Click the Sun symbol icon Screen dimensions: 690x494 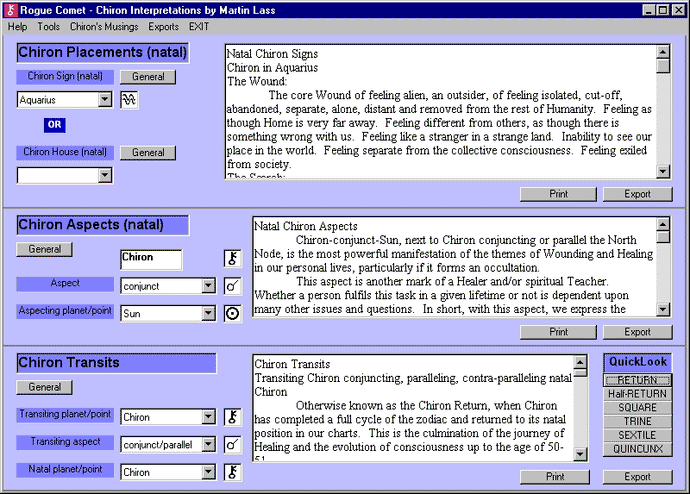[x=232, y=314]
